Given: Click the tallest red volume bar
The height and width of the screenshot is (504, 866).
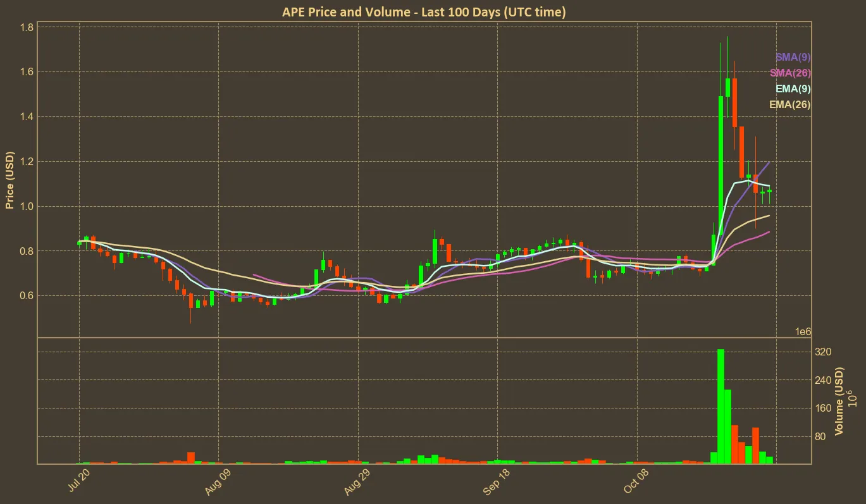Looking at the screenshot, I should (734, 445).
